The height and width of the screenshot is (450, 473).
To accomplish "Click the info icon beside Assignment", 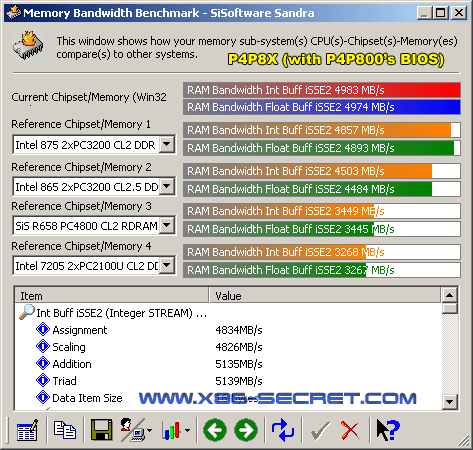I will pos(43,329).
